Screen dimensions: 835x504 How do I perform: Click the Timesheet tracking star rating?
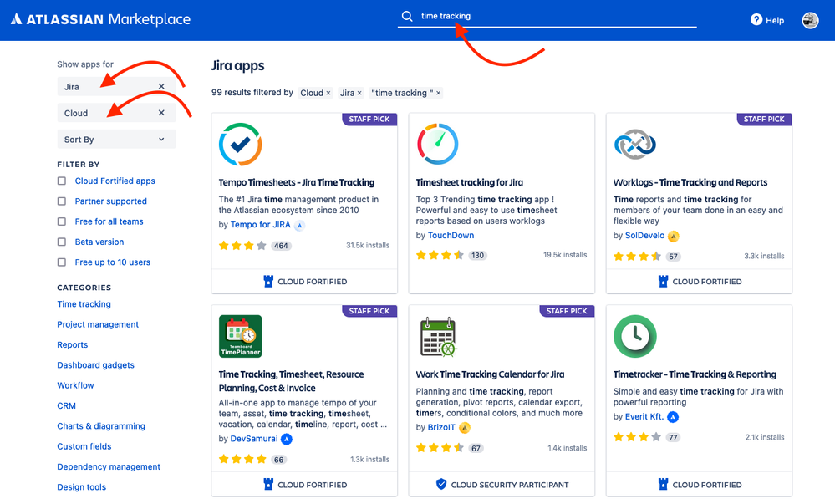[440, 255]
